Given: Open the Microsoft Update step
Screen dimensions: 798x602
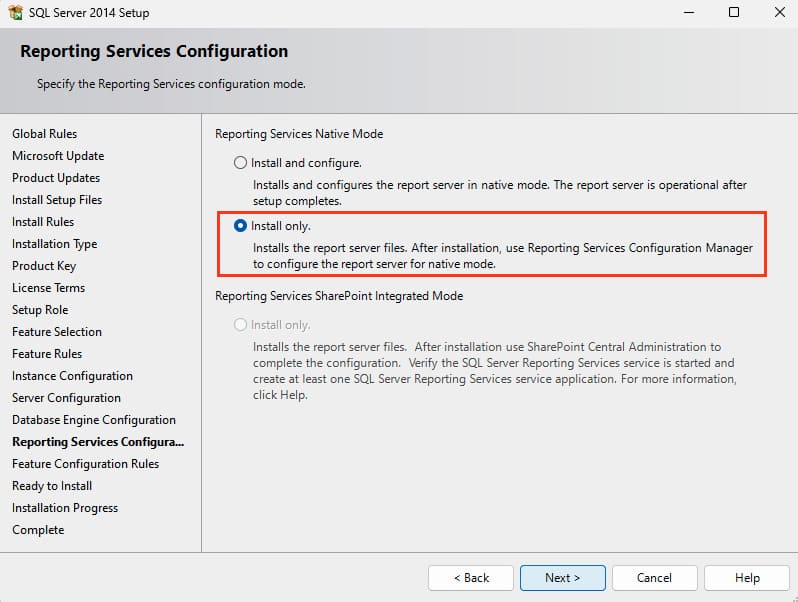Looking at the screenshot, I should [x=58, y=156].
